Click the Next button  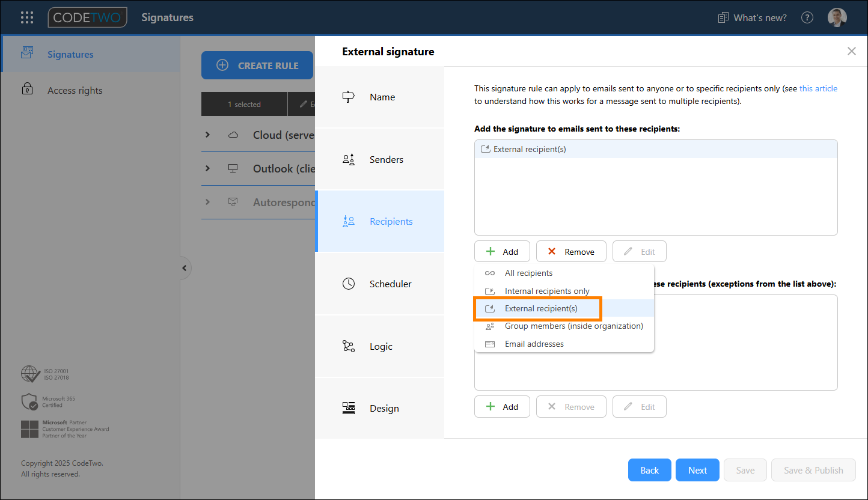697,470
